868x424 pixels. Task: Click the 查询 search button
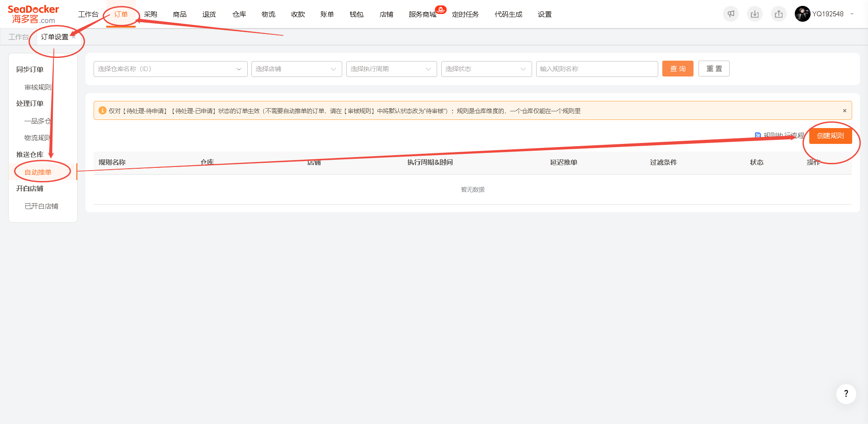[678, 69]
